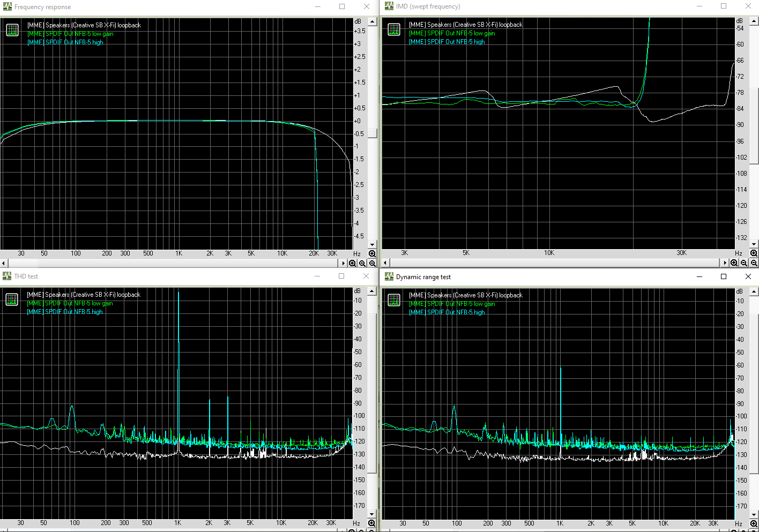Maximize the IMD (swept frequency) window
This screenshot has width=759, height=532.
(x=724, y=6)
